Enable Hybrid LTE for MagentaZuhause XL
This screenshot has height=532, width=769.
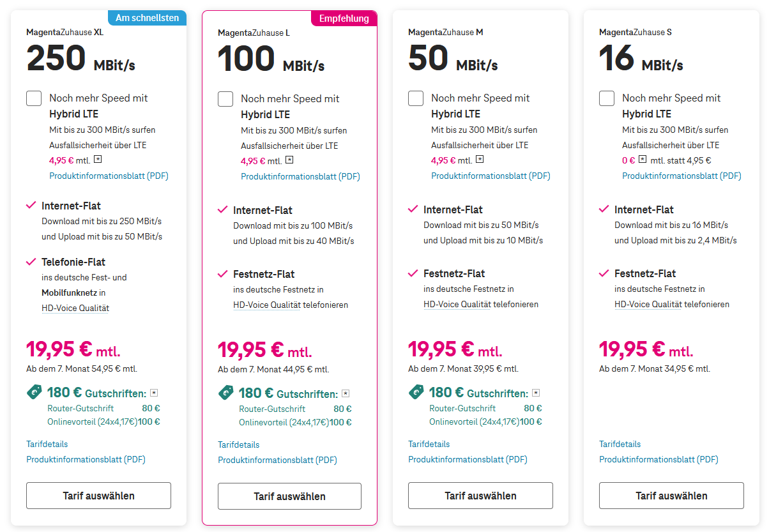point(34,98)
